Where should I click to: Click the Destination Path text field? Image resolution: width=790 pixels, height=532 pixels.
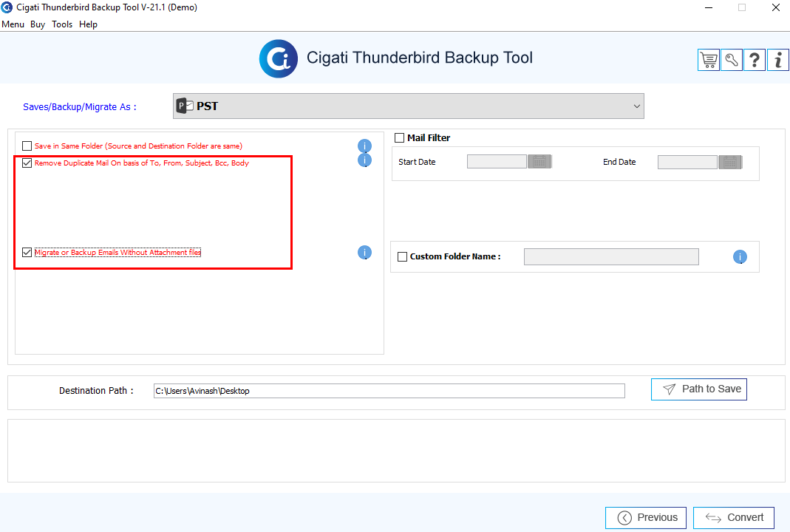tap(389, 391)
